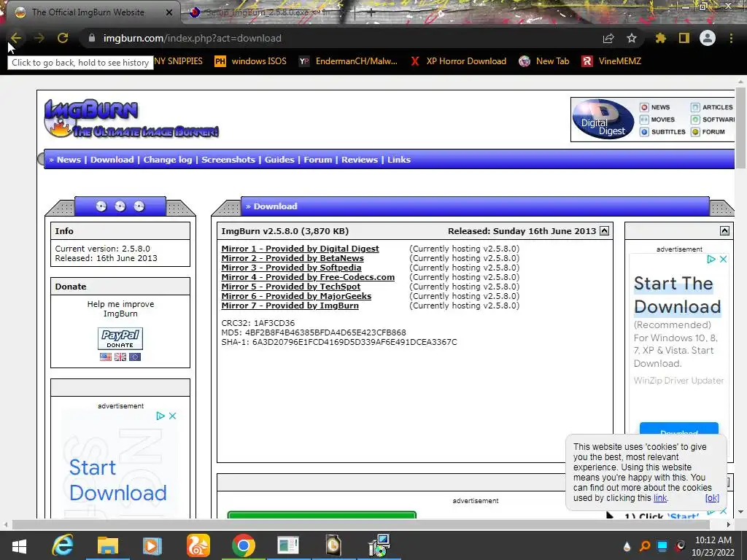Download from Mirror 1 - Digital Digest
747x560 pixels.
[x=300, y=249]
